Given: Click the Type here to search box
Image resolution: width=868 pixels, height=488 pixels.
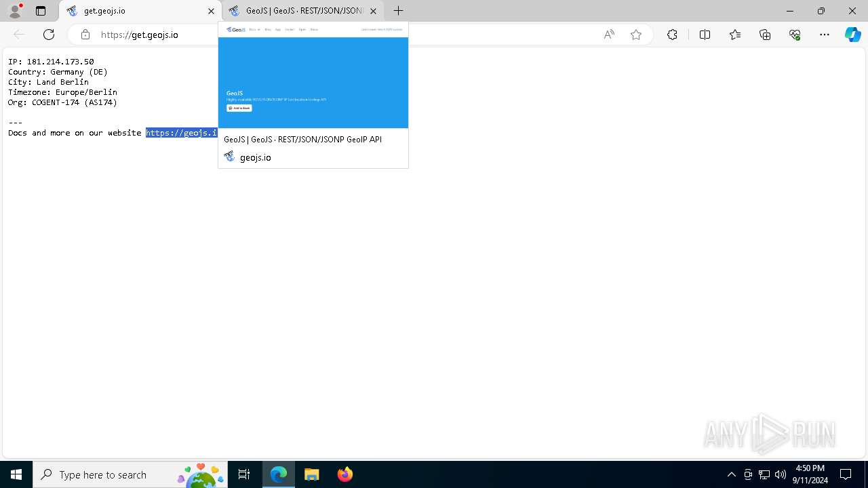Looking at the screenshot, I should pyautogui.click(x=130, y=474).
